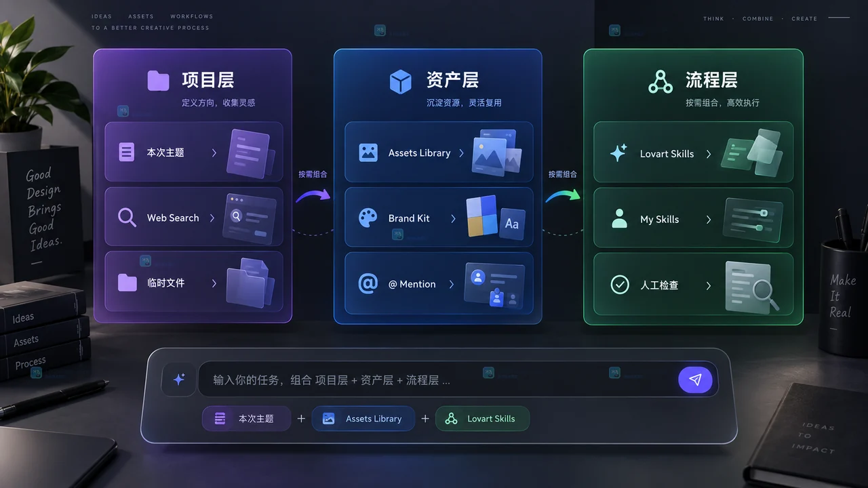This screenshot has height=488, width=868.
Task: Open the Lovart Skills chip below the input
Action: pyautogui.click(x=482, y=419)
